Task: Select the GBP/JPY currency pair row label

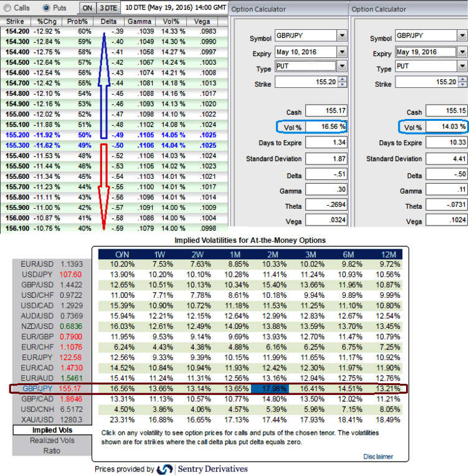Action: click(37, 389)
